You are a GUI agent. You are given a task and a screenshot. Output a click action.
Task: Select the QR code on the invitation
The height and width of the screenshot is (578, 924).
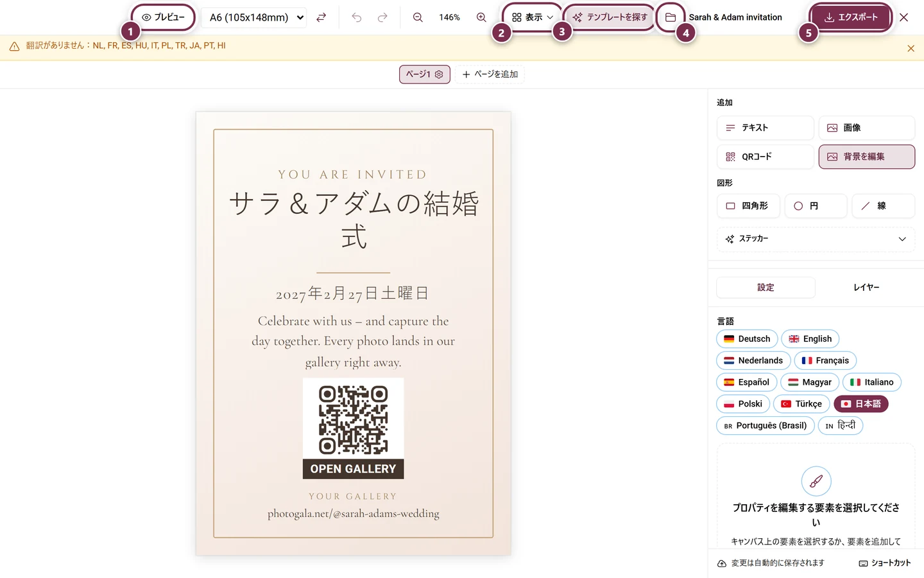pos(354,419)
